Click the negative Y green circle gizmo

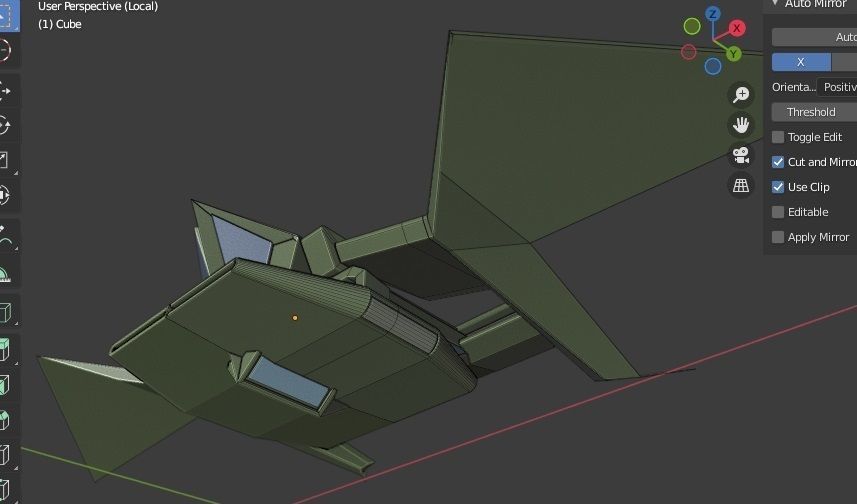(x=692, y=26)
